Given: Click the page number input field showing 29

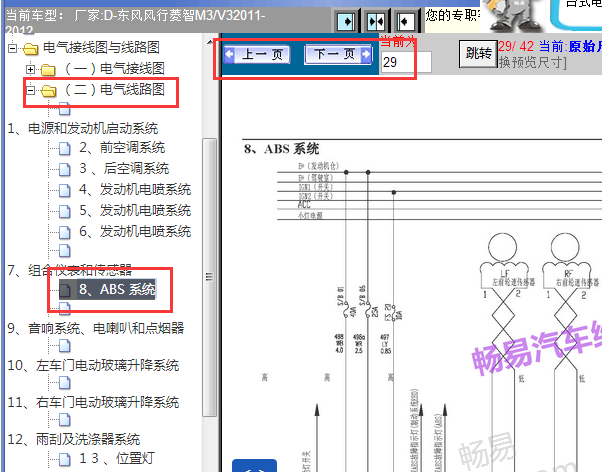Looking at the screenshot, I should coord(406,62).
